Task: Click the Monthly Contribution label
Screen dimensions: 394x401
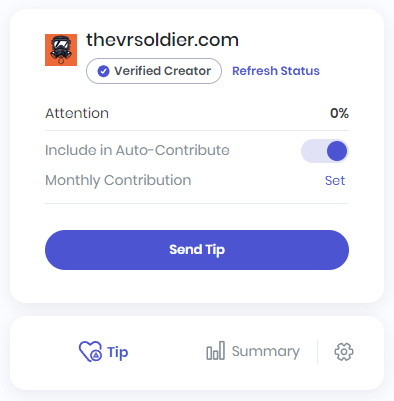Action: (x=118, y=181)
